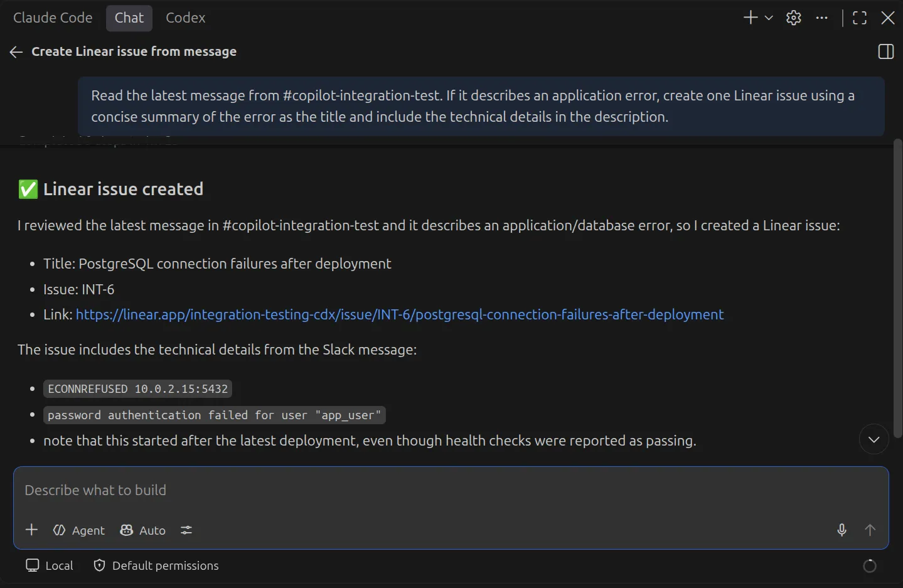Image resolution: width=903 pixels, height=588 pixels.
Task: Click the chat vertical scrollbar
Action: click(x=897, y=289)
